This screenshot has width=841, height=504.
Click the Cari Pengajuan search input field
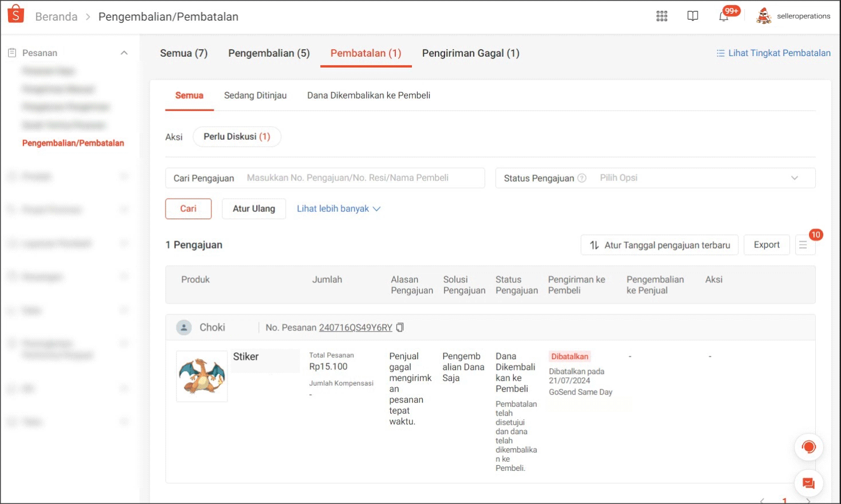(x=361, y=178)
